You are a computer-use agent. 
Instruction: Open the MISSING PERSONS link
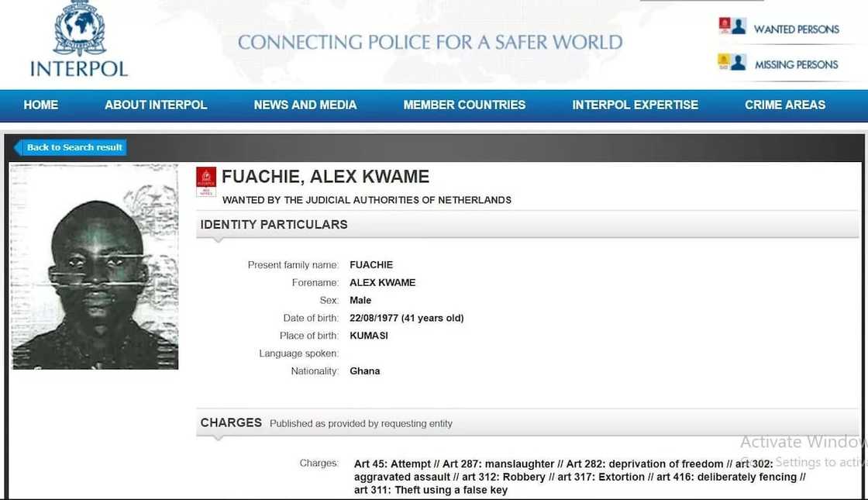(796, 65)
